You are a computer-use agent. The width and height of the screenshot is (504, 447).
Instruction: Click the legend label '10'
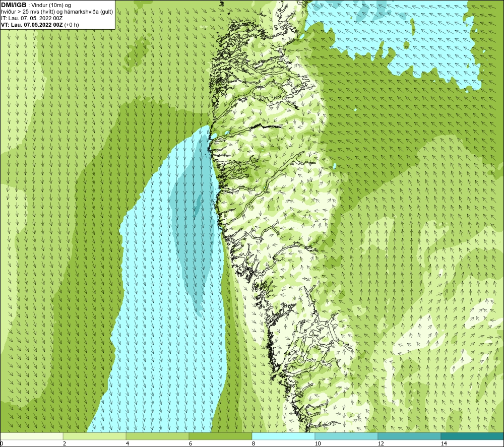[318, 444]
